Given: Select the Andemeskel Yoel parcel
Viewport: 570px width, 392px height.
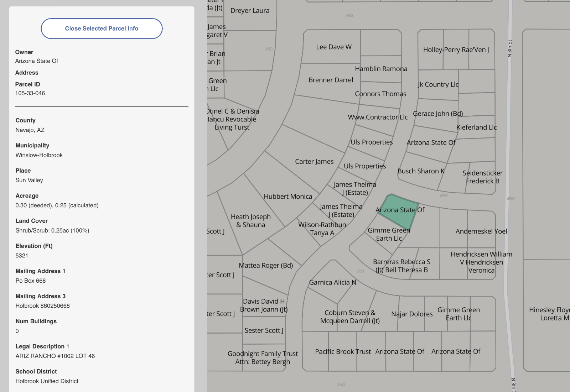Looking at the screenshot, I should tap(481, 231).
